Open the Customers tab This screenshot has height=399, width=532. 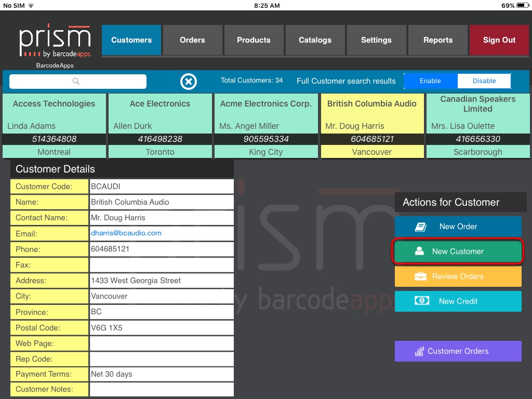pyautogui.click(x=131, y=40)
